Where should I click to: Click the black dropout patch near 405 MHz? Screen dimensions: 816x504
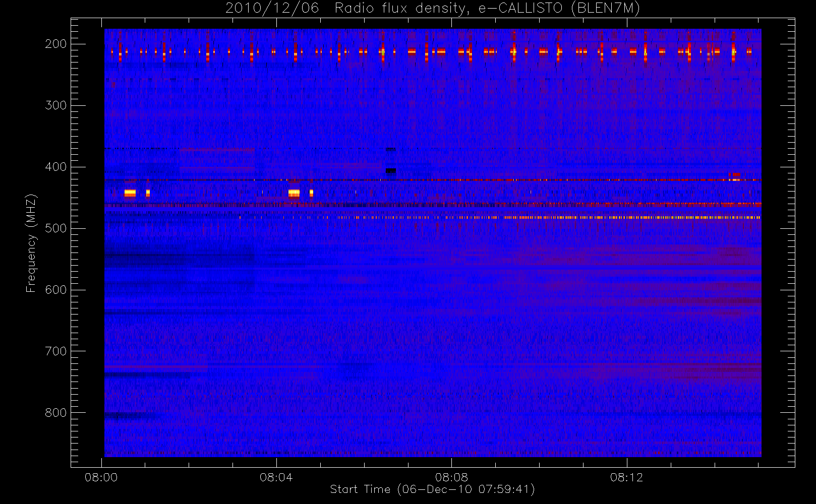coord(391,171)
